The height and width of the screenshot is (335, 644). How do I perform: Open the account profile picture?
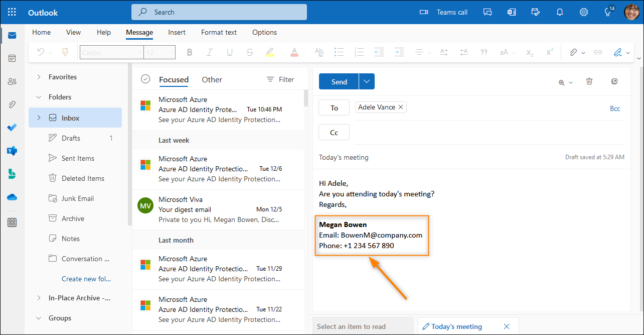tap(631, 12)
